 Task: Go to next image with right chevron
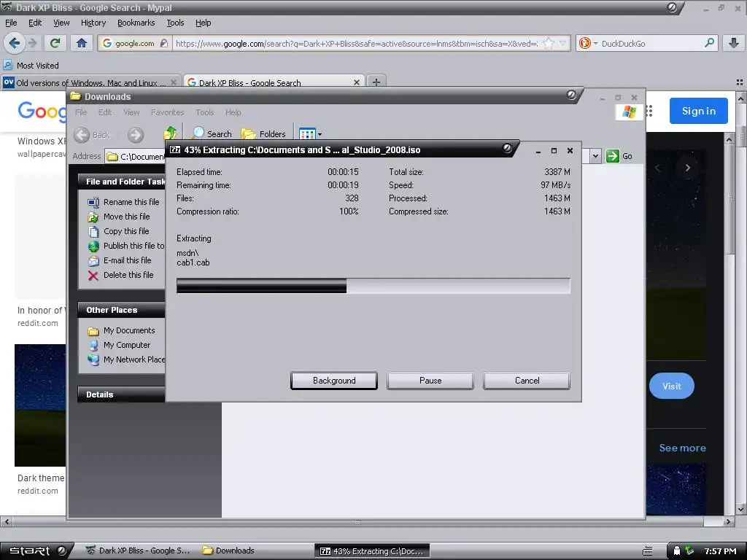[x=687, y=168]
